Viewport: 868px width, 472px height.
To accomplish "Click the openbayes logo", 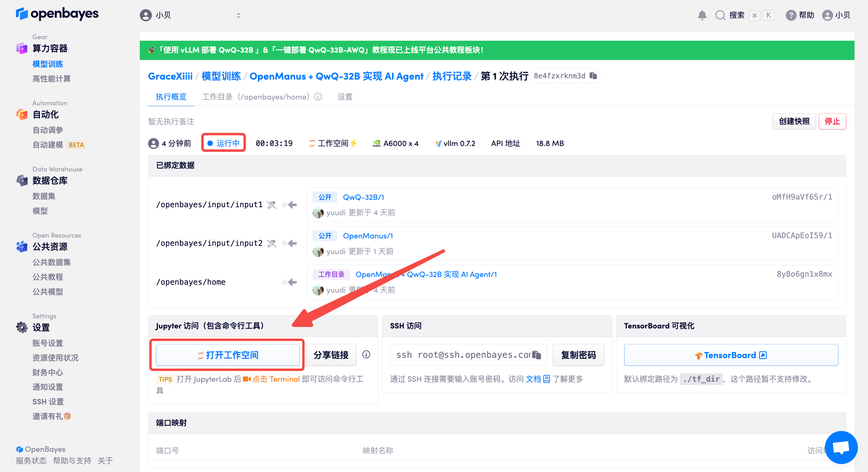I will [57, 14].
